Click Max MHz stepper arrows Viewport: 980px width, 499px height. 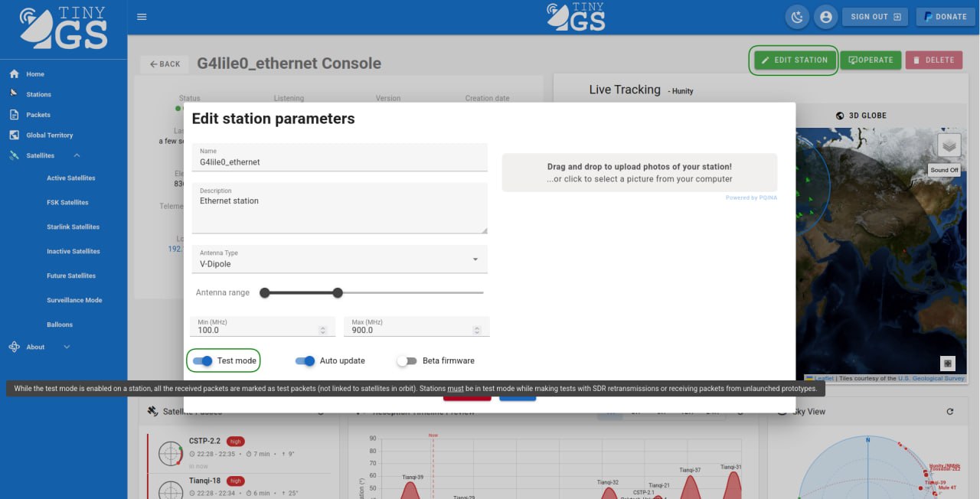click(477, 331)
